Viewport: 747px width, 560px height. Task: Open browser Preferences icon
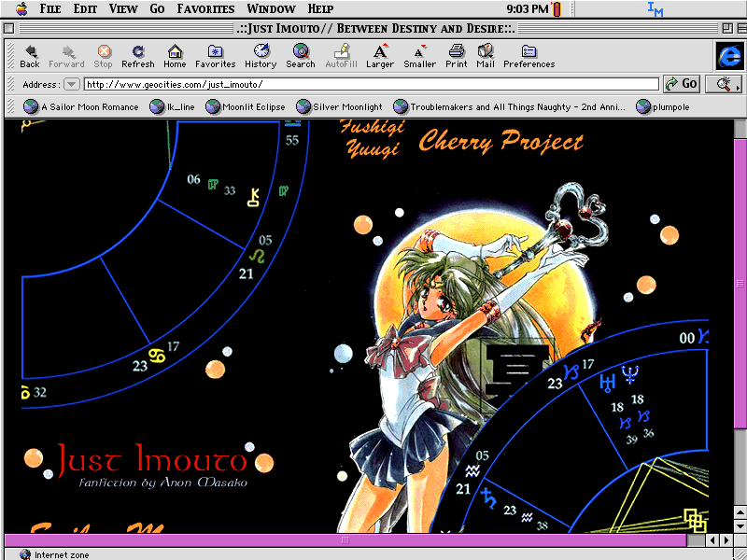tap(529, 56)
